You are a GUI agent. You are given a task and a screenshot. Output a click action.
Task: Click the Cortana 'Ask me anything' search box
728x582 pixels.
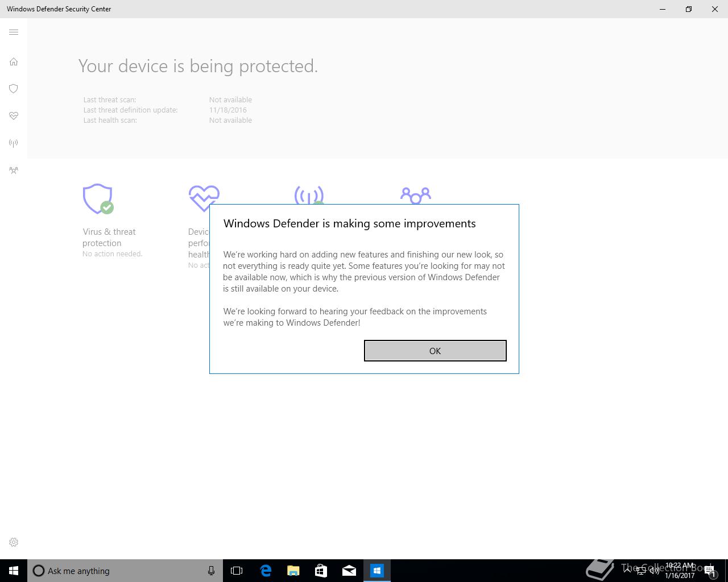pyautogui.click(x=125, y=571)
